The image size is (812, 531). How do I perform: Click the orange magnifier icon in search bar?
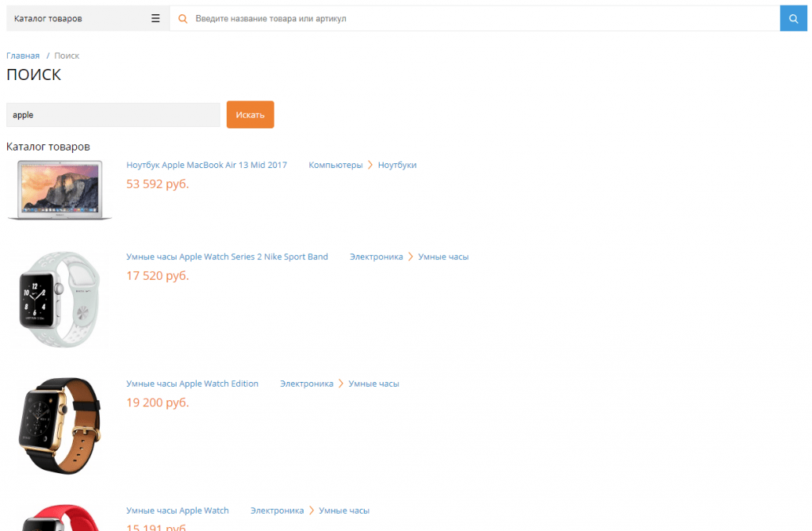click(x=182, y=19)
